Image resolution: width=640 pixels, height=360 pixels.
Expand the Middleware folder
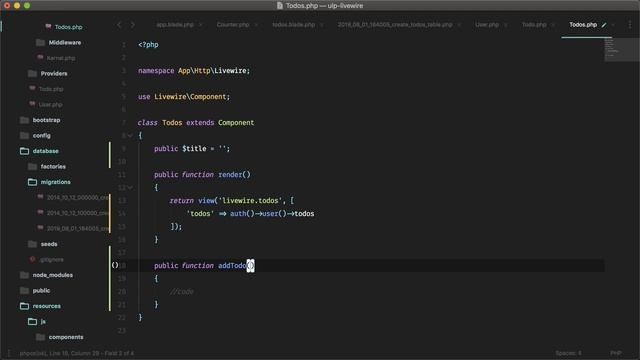64,42
